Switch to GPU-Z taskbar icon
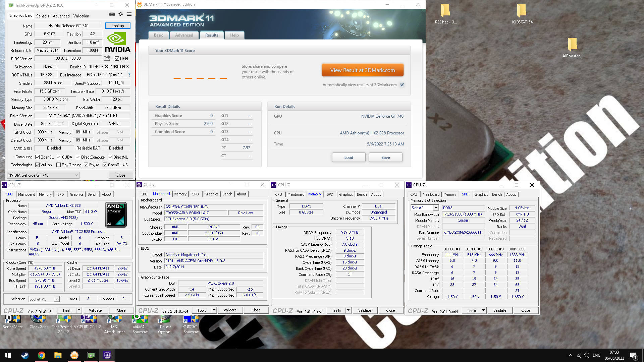Viewport: 644px width, 362px height. click(91, 355)
